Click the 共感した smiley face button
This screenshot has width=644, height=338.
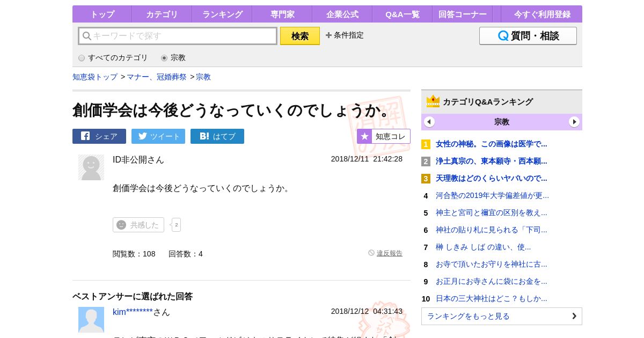tap(138, 225)
